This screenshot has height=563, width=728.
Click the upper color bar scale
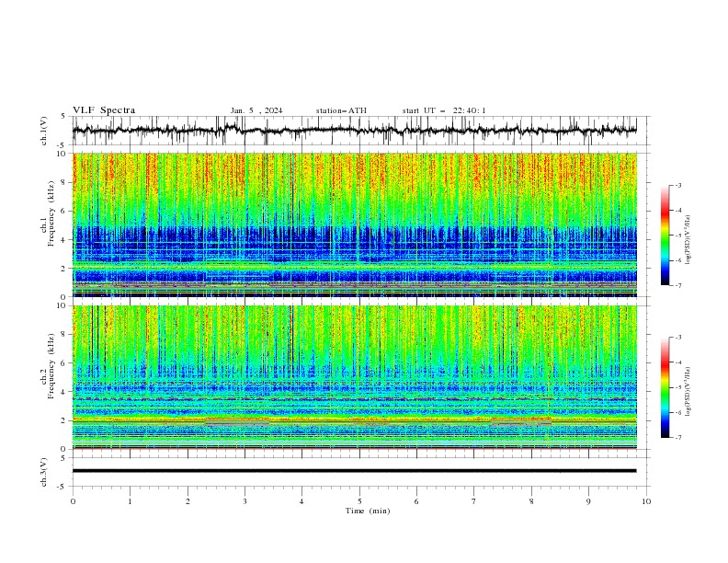tap(665, 236)
